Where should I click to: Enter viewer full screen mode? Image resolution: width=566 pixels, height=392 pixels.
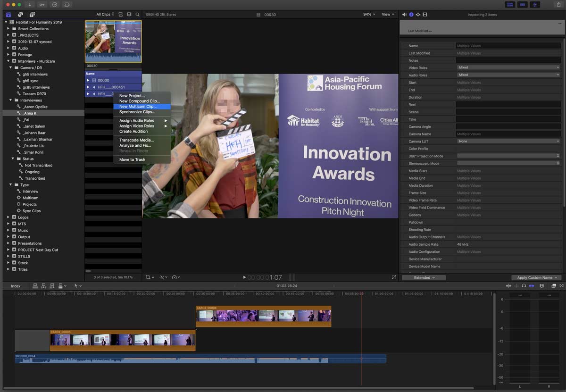[x=394, y=277]
